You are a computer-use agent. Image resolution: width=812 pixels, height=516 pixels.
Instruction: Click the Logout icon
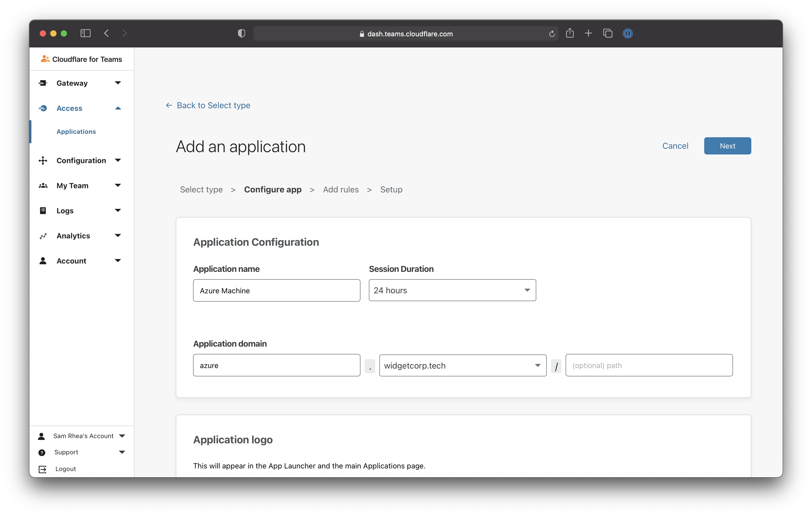point(42,468)
